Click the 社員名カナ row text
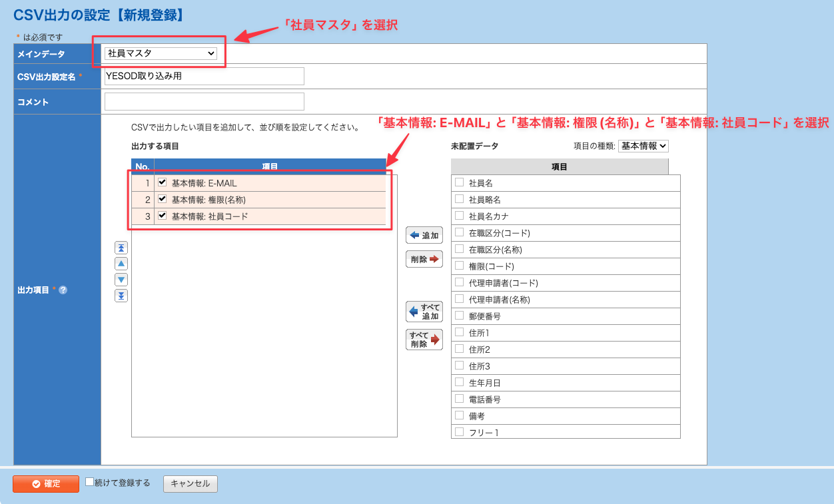This screenshot has height=504, width=834. (x=489, y=216)
